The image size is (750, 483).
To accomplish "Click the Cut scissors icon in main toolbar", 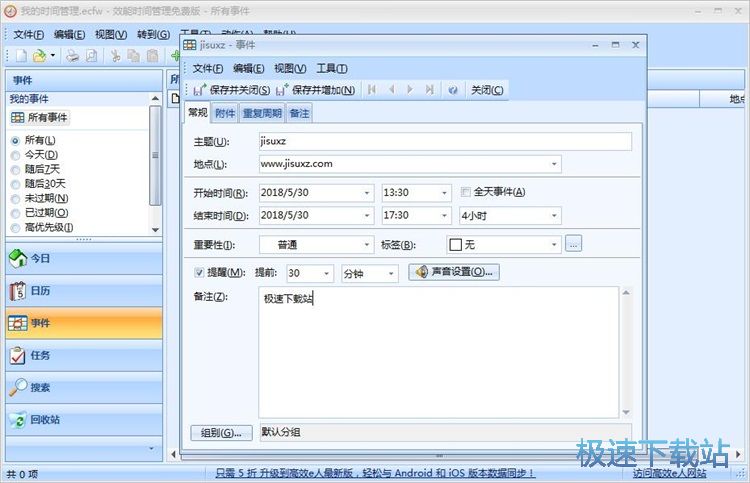I will [115, 56].
